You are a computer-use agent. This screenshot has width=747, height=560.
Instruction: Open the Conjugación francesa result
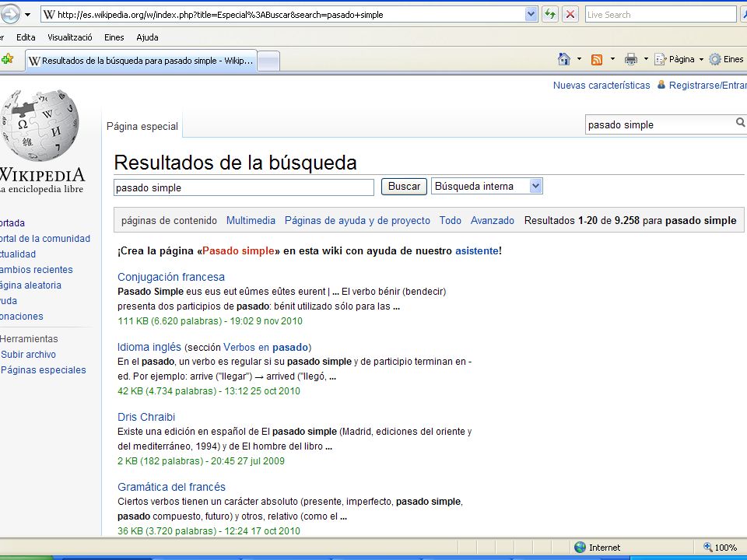(171, 277)
